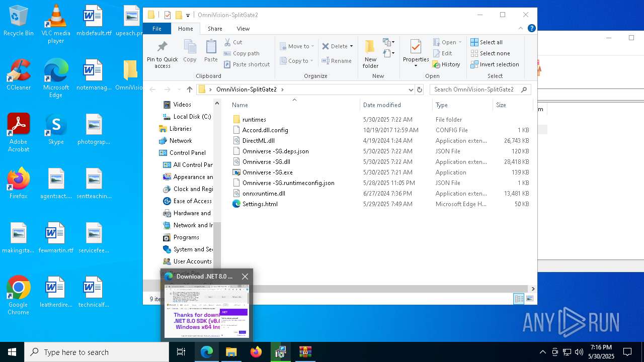This screenshot has height=362, width=644.
Task: Collapse the ribbon chevron
Action: [521, 29]
